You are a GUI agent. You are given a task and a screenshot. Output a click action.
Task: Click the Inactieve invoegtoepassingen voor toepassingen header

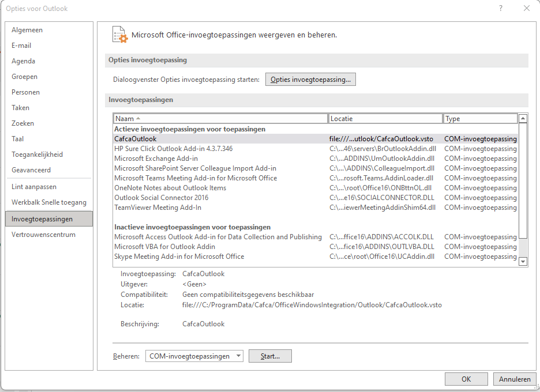pos(193,227)
